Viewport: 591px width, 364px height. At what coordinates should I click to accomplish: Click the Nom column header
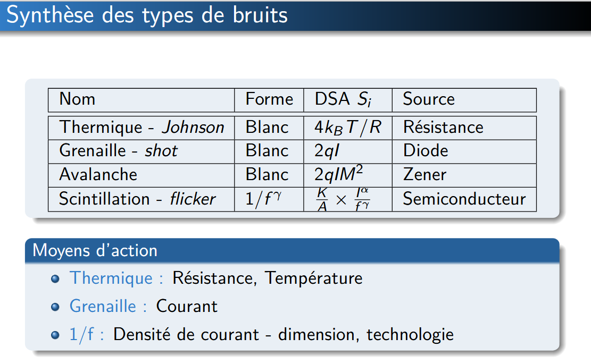(78, 99)
